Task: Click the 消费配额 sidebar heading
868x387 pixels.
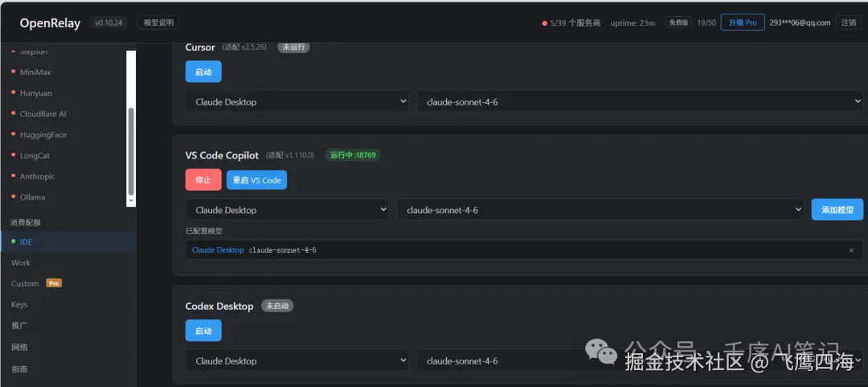Action: (x=26, y=222)
